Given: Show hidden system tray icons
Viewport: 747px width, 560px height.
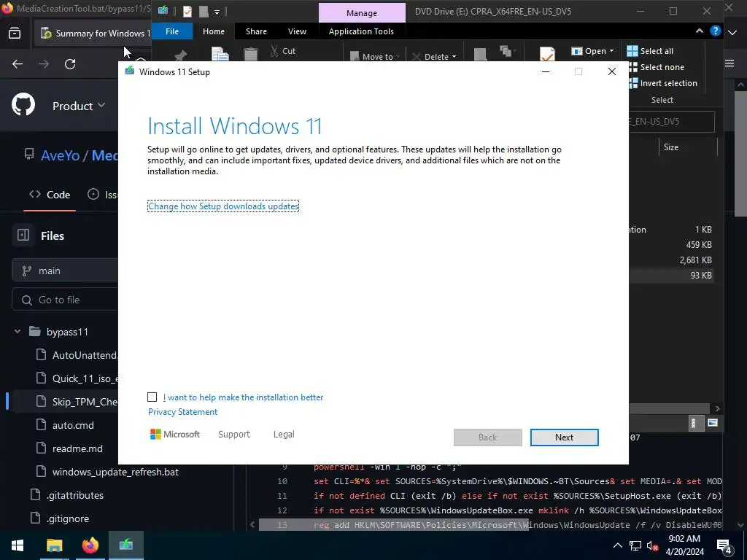Looking at the screenshot, I should (617, 545).
